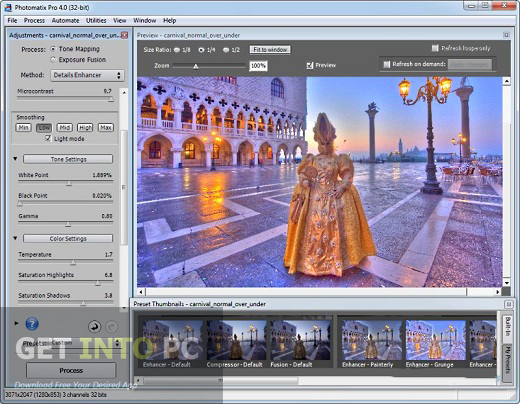Select Tone Mapping process

[53, 49]
